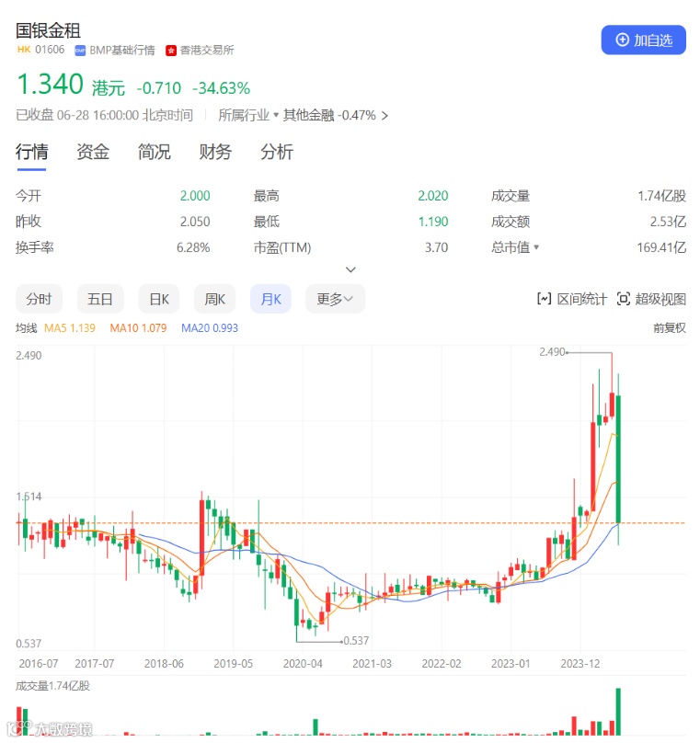Click the 加自选 add to watchlist button
Image resolution: width=700 pixels, height=743 pixels.
643,40
